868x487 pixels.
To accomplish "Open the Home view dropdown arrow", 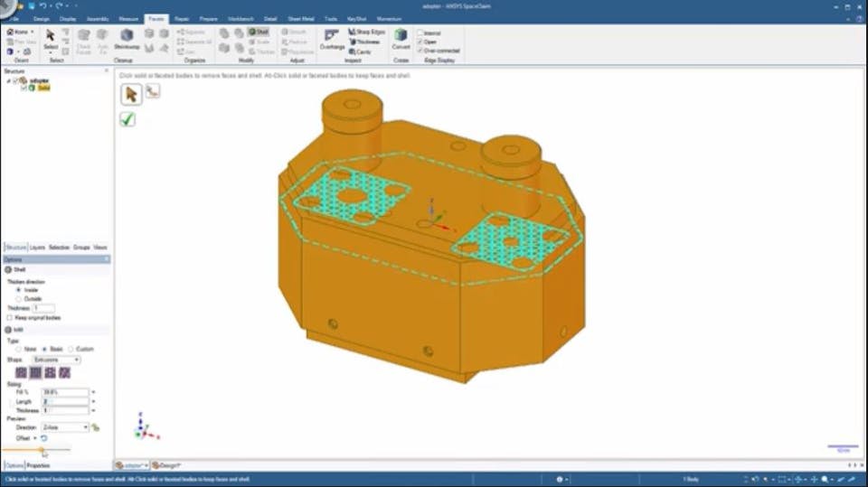I will point(33,33).
